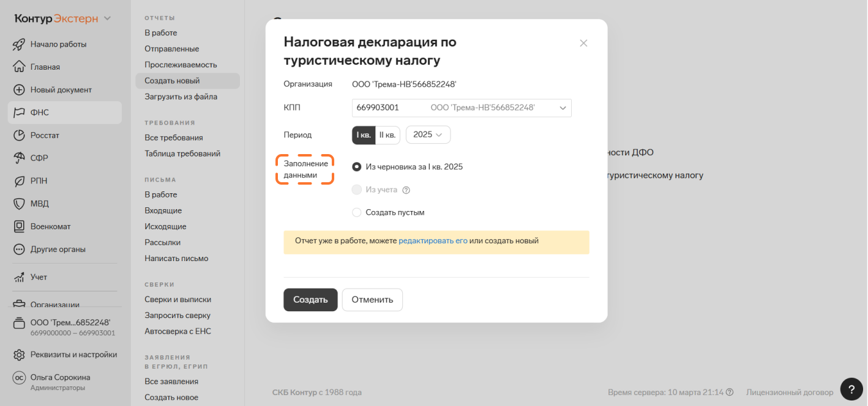This screenshot has height=406, width=868.
Task: Expand the Контур Экстерн product chevron
Action: [108, 19]
